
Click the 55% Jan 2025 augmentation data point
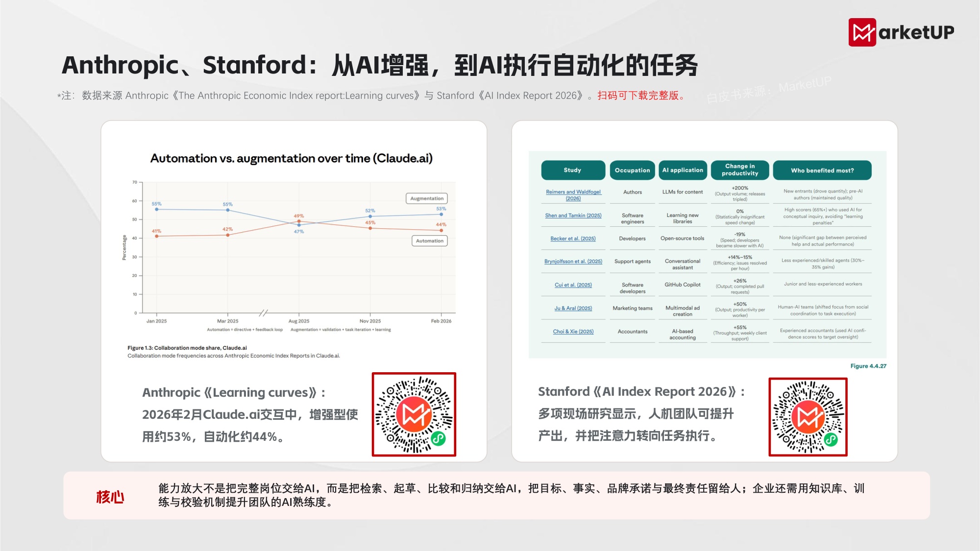[x=157, y=209]
